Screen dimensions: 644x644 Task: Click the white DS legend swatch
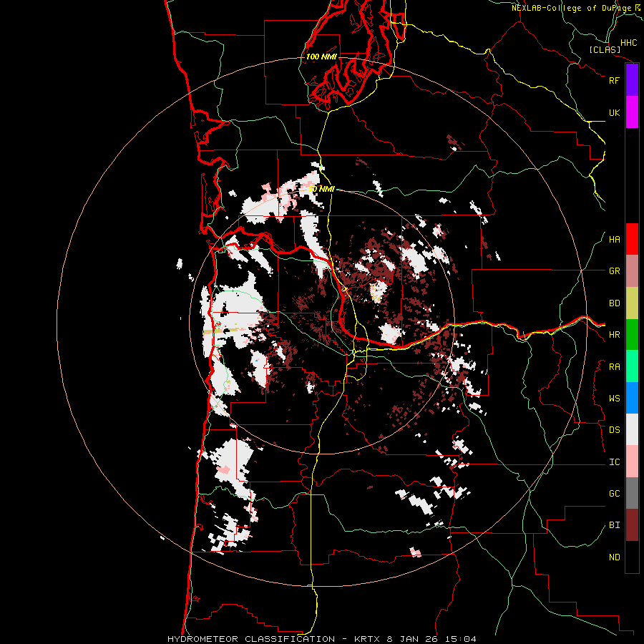[x=632, y=429]
